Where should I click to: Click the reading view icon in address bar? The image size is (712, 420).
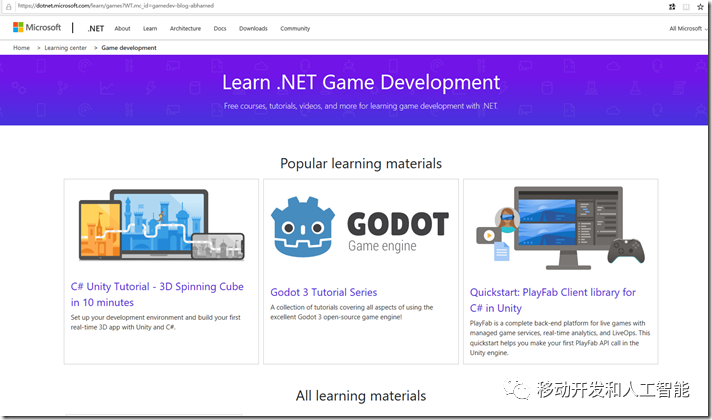click(686, 6)
